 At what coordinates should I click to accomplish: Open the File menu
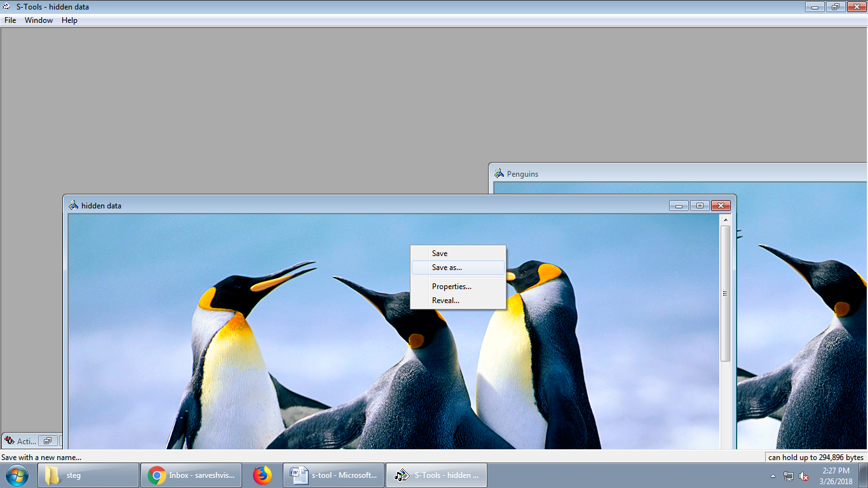[10, 20]
